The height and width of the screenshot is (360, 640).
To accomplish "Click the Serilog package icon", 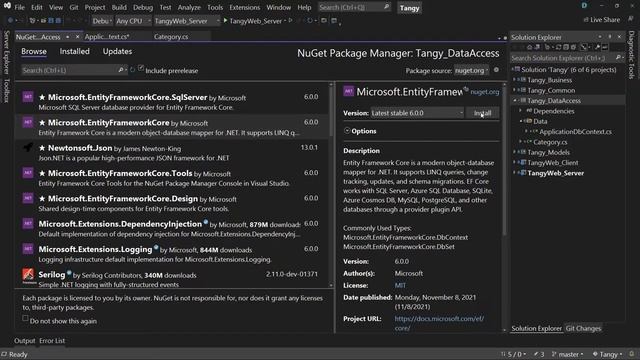I will (x=28, y=276).
